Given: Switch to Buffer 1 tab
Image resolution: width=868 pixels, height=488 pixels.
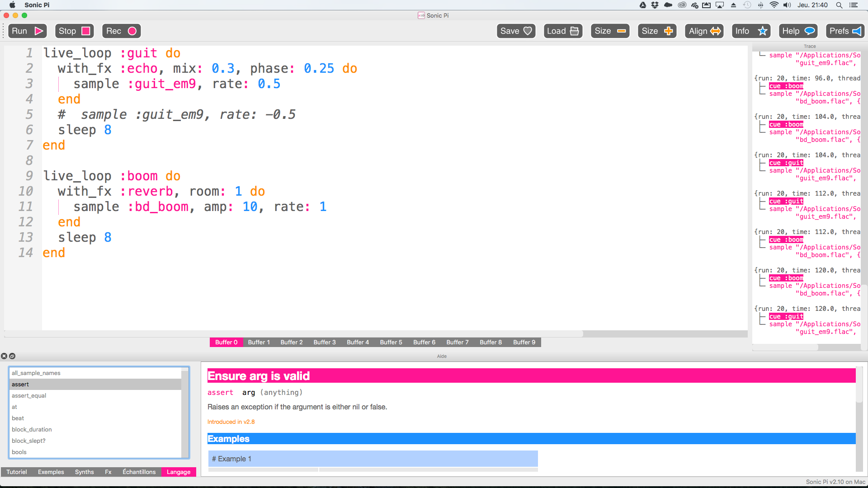Looking at the screenshot, I should click(x=259, y=342).
